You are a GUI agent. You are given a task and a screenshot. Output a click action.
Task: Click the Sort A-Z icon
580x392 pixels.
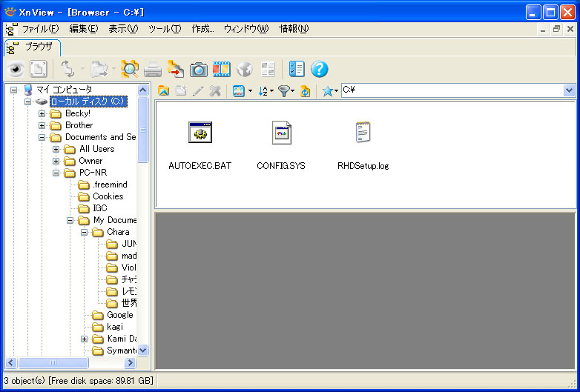[x=263, y=90]
